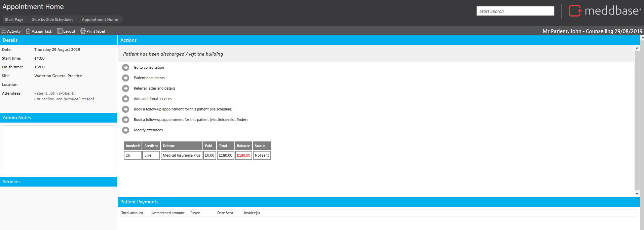Click in the Start Search field
644x230 pixels.
[515, 11]
